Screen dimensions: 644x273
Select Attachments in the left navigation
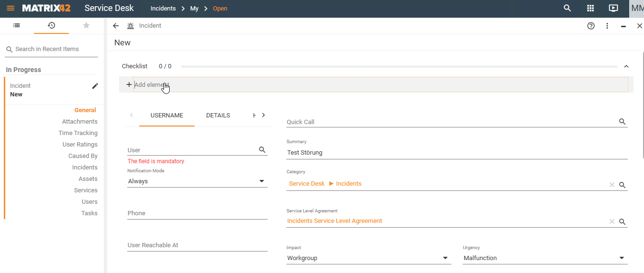[x=80, y=122]
